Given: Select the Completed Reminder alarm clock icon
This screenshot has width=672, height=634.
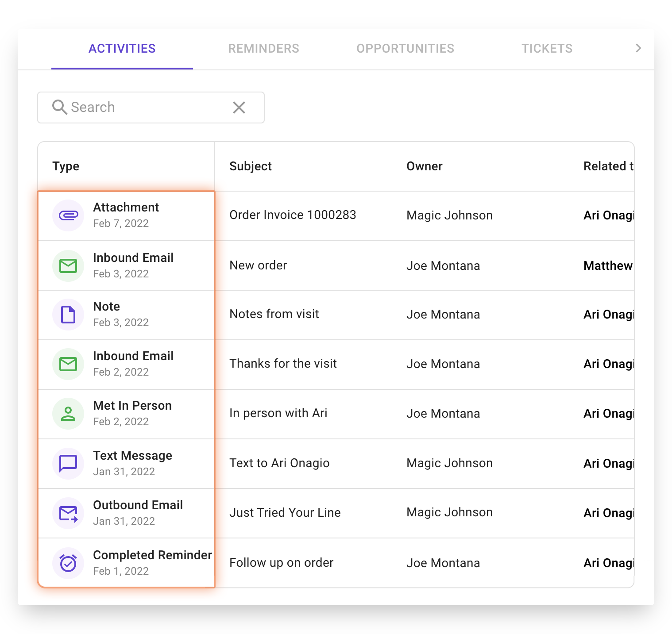Looking at the screenshot, I should point(68,563).
